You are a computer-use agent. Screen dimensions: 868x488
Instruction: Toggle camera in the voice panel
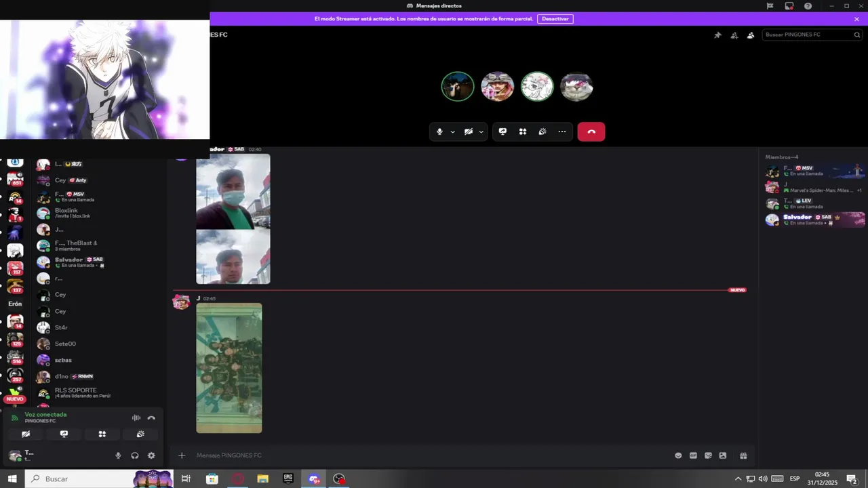26,434
